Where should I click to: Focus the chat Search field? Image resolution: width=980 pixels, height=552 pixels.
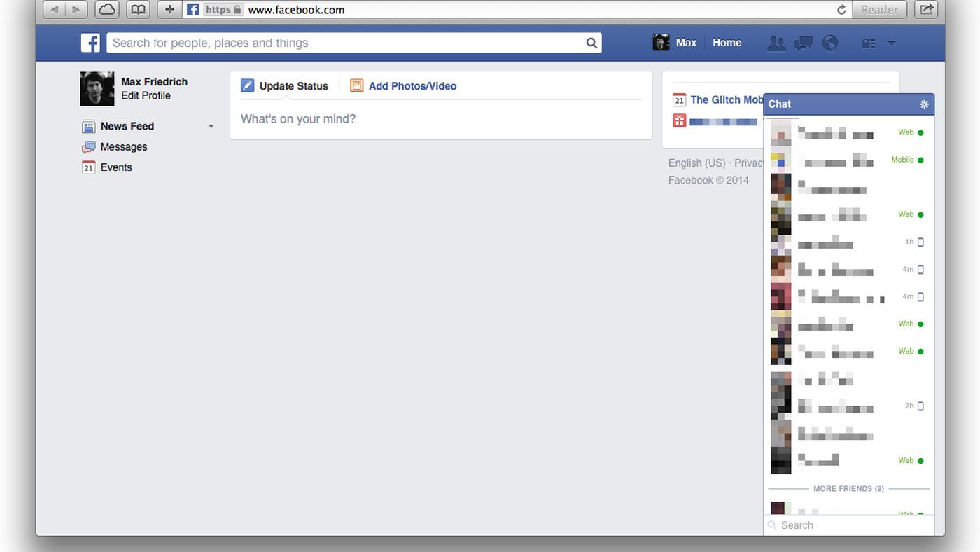click(848, 525)
